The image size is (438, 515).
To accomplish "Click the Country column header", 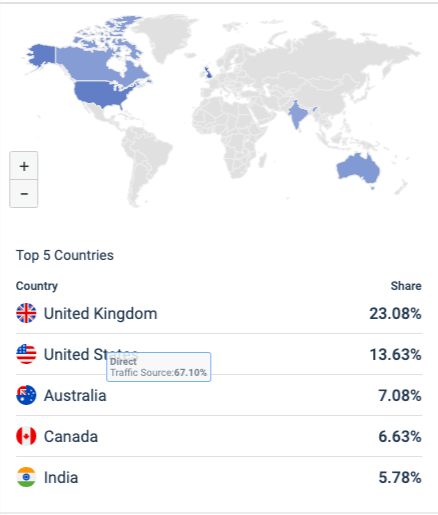I will (x=37, y=286).
